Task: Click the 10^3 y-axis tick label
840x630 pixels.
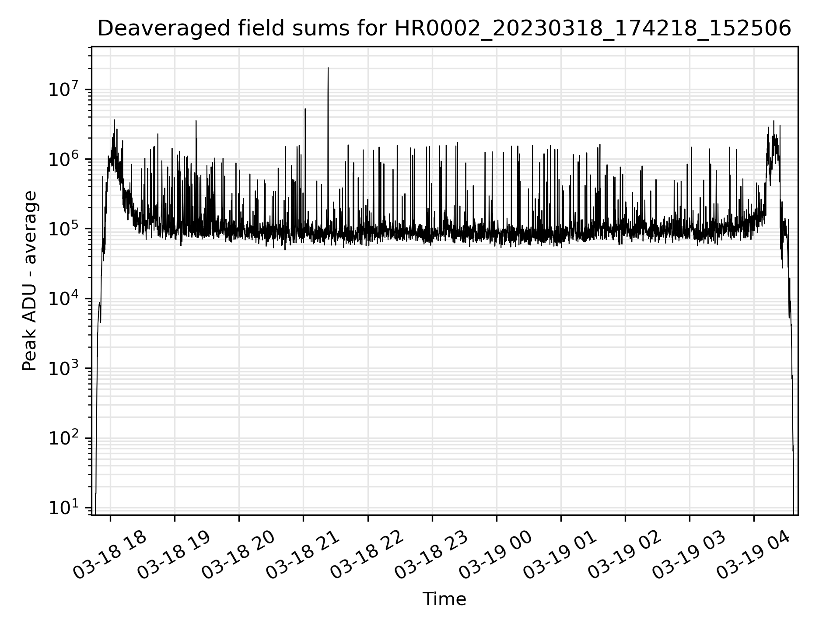Action: click(63, 367)
